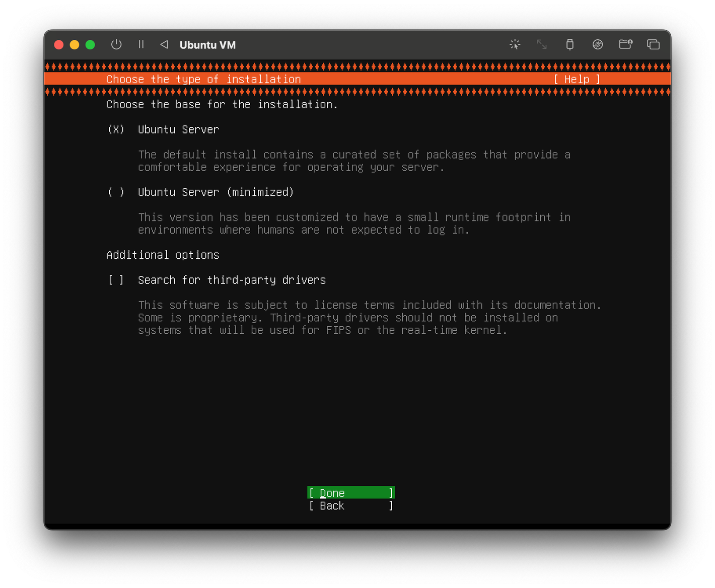Click the 'Additional options' heading
The height and width of the screenshot is (588, 715).
click(163, 255)
